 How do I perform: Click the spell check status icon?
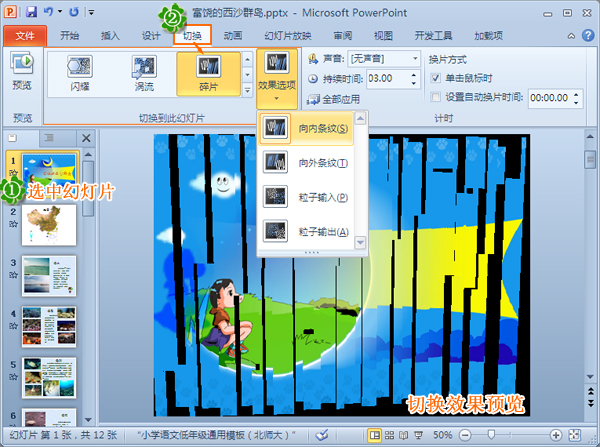tap(322, 435)
